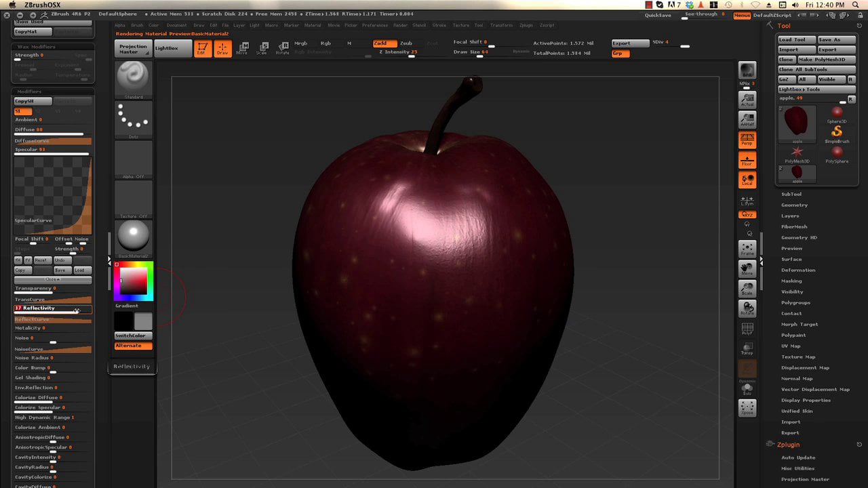Image resolution: width=868 pixels, height=488 pixels.
Task: Open the Render menu
Action: (x=401, y=25)
